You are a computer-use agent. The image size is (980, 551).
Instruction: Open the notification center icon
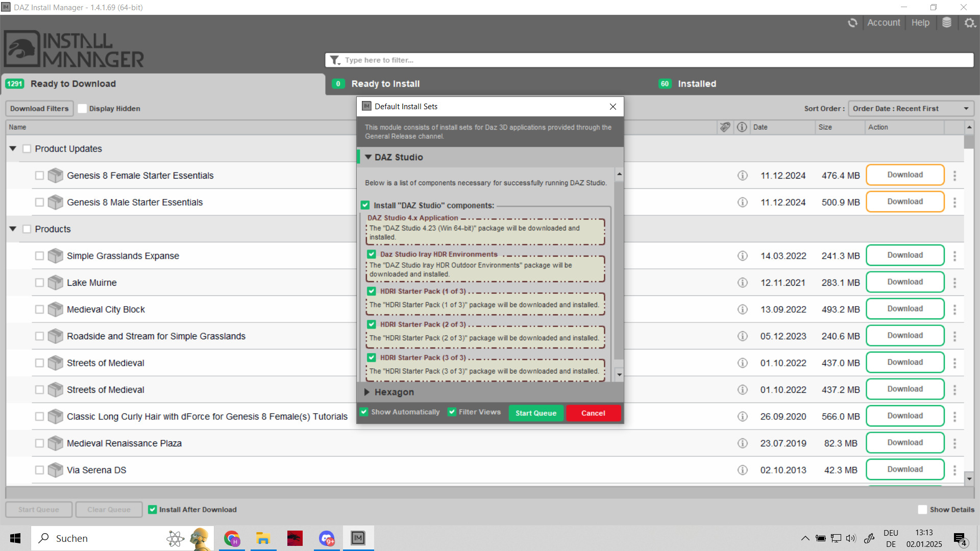click(x=960, y=539)
